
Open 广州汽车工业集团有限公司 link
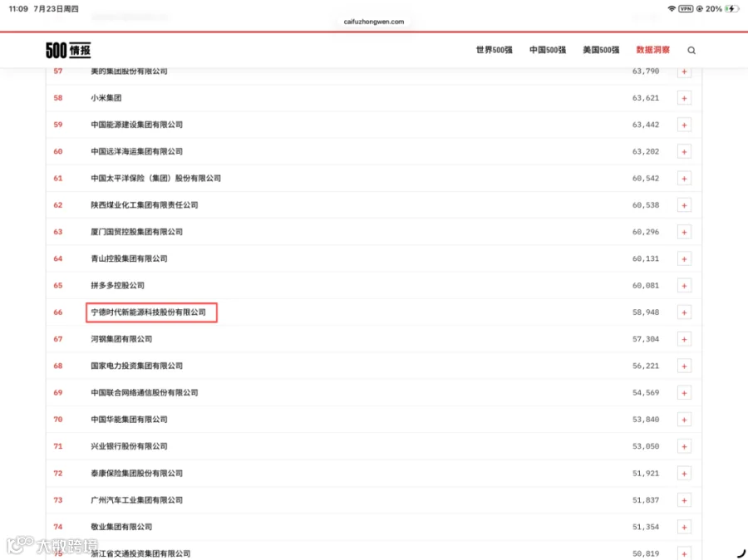click(x=136, y=500)
